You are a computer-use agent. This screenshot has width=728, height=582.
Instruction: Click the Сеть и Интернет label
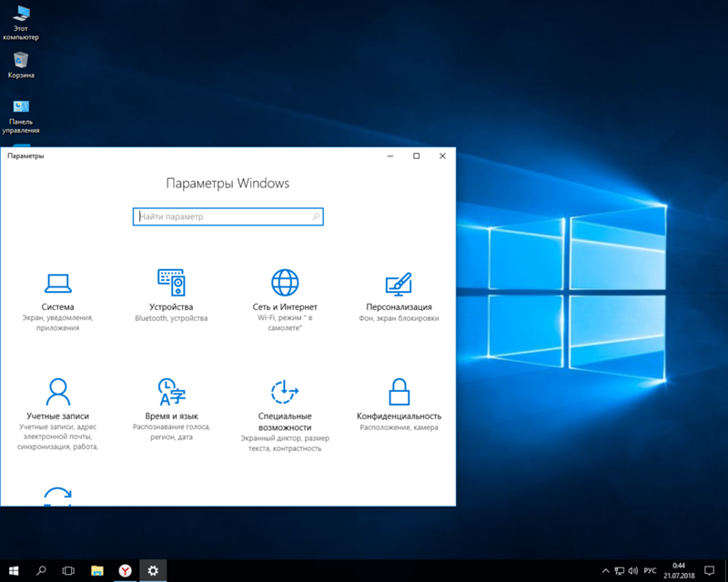285,306
